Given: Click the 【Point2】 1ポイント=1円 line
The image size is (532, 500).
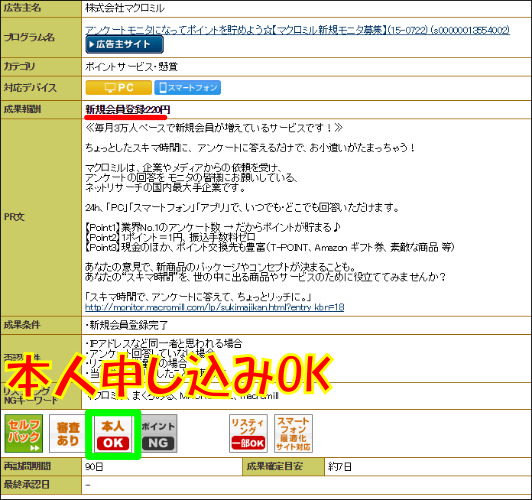Looking at the screenshot, I should pos(170,237).
